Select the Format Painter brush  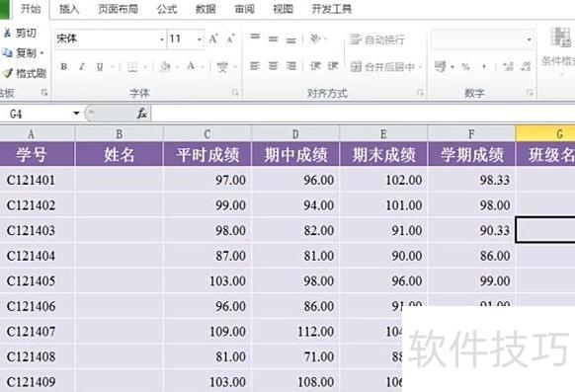point(7,73)
